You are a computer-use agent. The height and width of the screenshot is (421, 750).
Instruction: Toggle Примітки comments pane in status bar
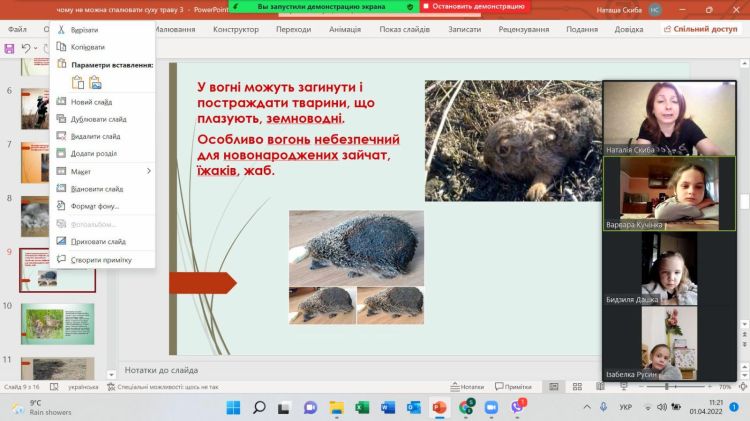pyautogui.click(x=513, y=386)
